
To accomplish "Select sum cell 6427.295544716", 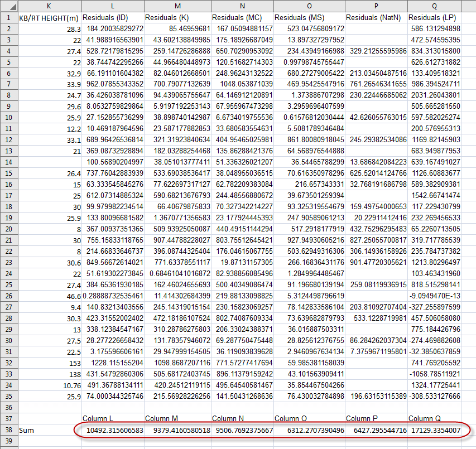I will click(x=376, y=430).
